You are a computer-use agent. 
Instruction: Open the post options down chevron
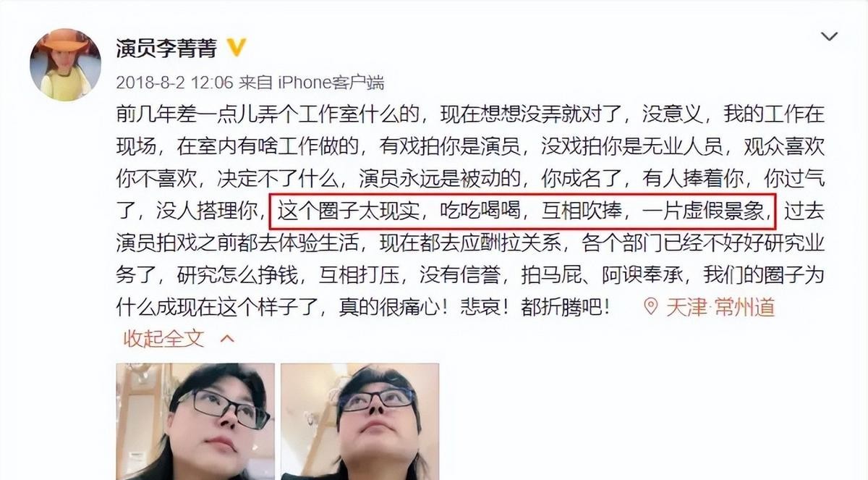(830, 36)
